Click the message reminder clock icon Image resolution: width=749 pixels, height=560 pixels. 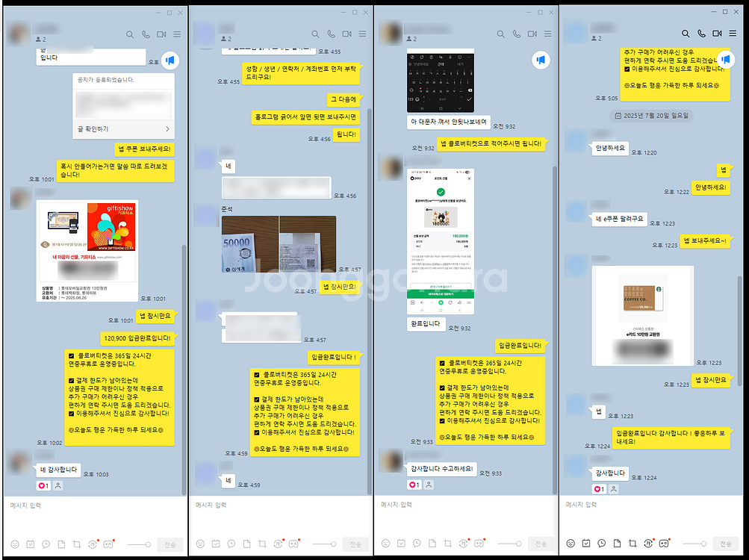(46, 544)
